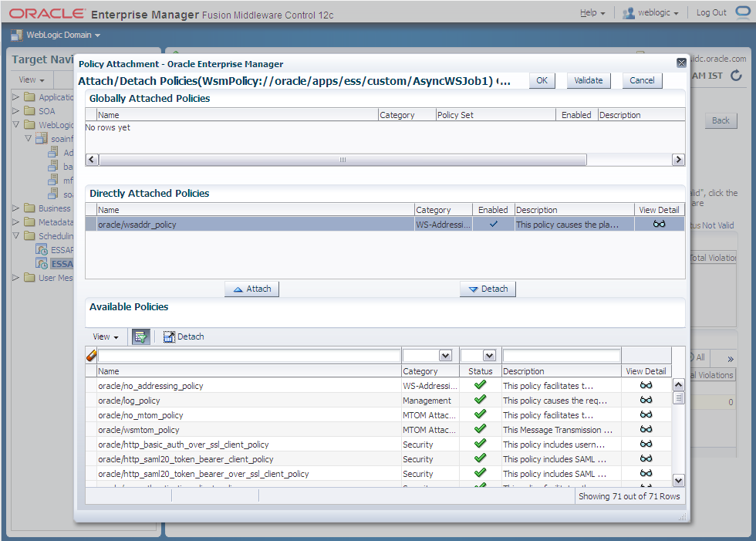Click the Description filter input field
The height and width of the screenshot is (541, 756).
pyautogui.click(x=562, y=356)
